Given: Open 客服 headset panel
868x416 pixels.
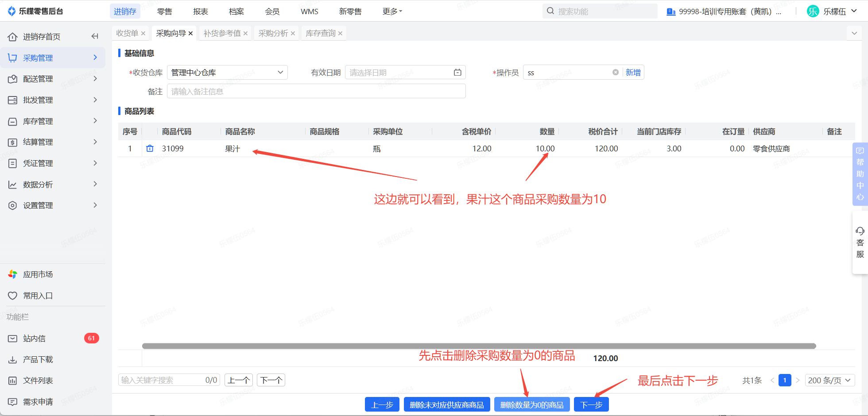Looking at the screenshot, I should (860, 243).
